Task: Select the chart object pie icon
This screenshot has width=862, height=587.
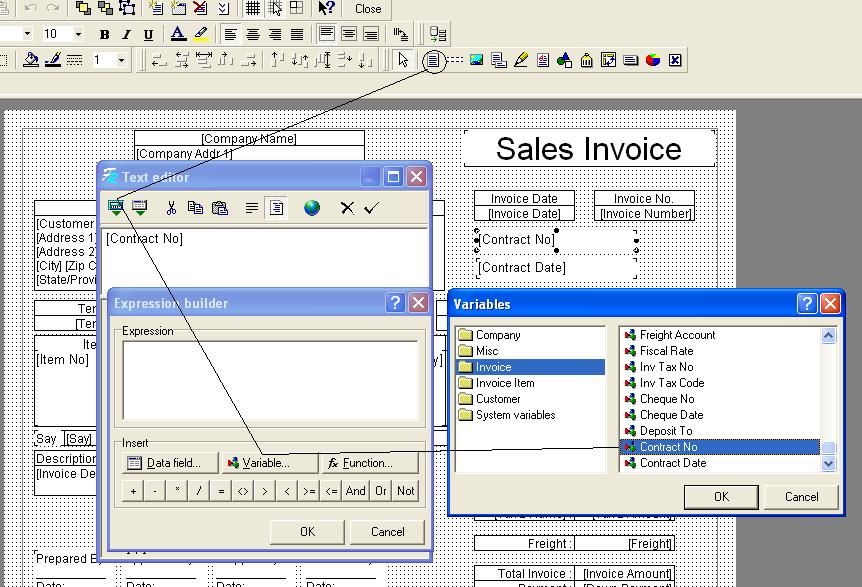Action: 653,60
